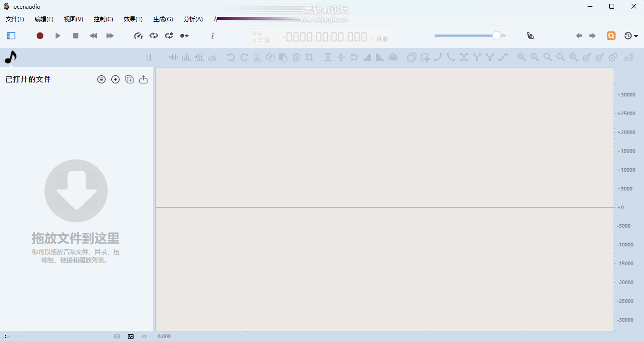The image size is (644, 341).
Task: Open the history clock dropdown
Action: [631, 36]
